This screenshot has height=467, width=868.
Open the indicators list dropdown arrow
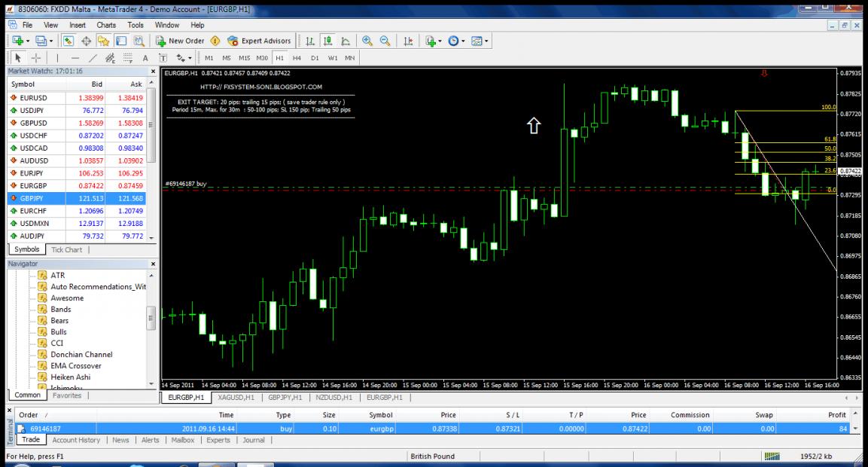pyautogui.click(x=440, y=41)
